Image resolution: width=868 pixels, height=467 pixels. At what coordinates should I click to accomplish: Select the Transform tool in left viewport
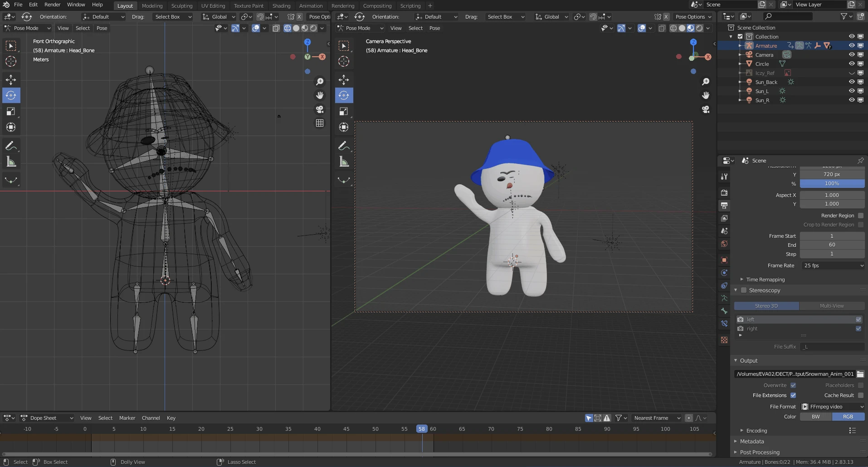[11, 127]
